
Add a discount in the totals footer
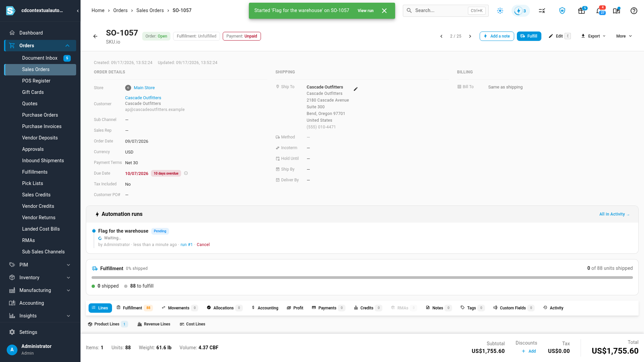pyautogui.click(x=529, y=351)
